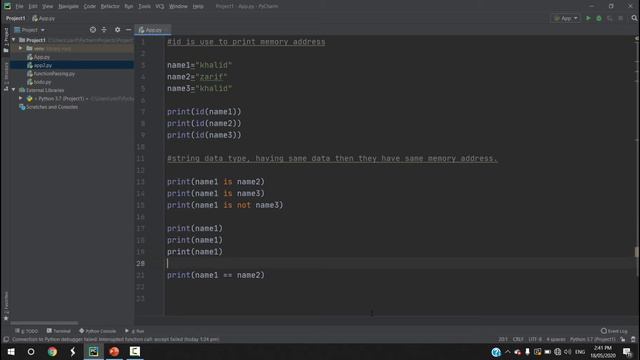This screenshot has width=640, height=360.
Task: Open the Windows Start menu
Action: pos(11,351)
